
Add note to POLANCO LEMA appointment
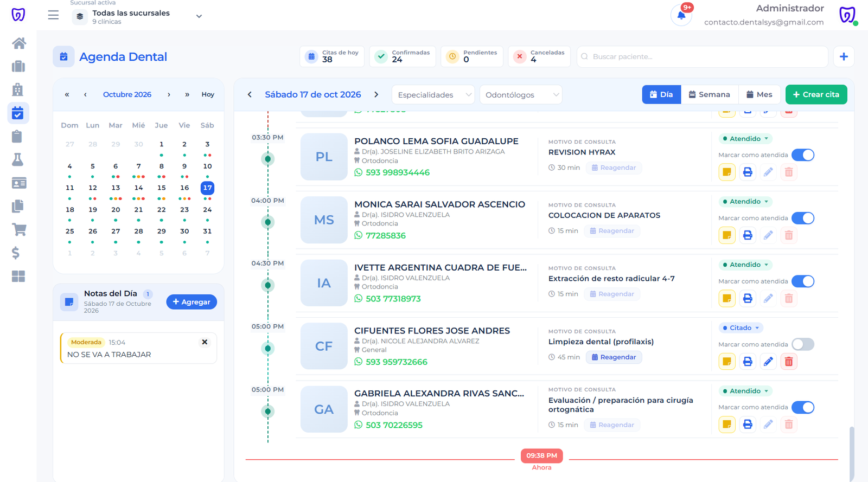point(727,172)
